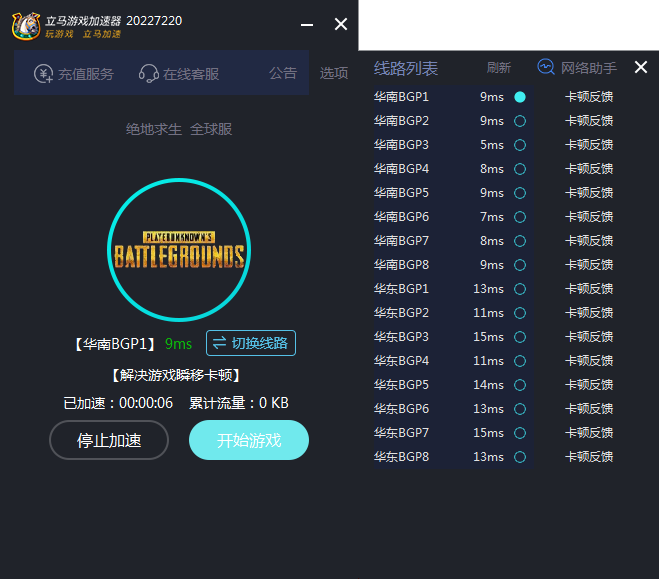
Task: Click the 【华南BGP1】 current route label
Action: coord(115,344)
